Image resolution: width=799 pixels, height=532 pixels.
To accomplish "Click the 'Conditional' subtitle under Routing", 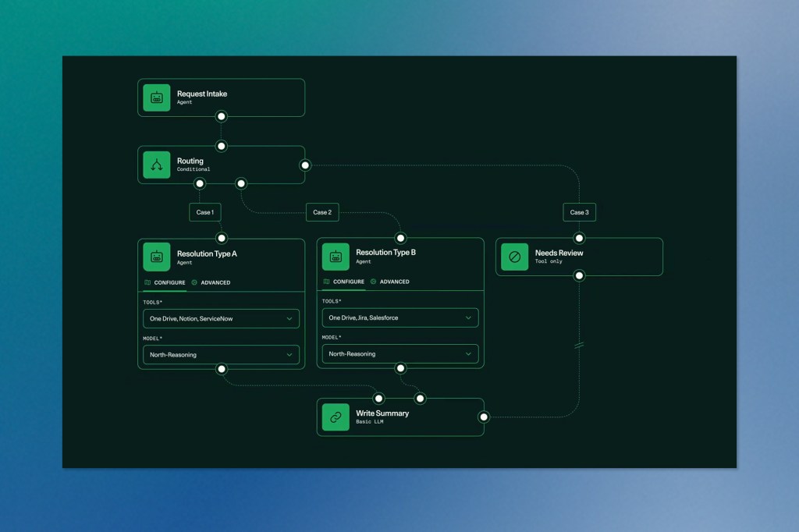I will [x=194, y=169].
